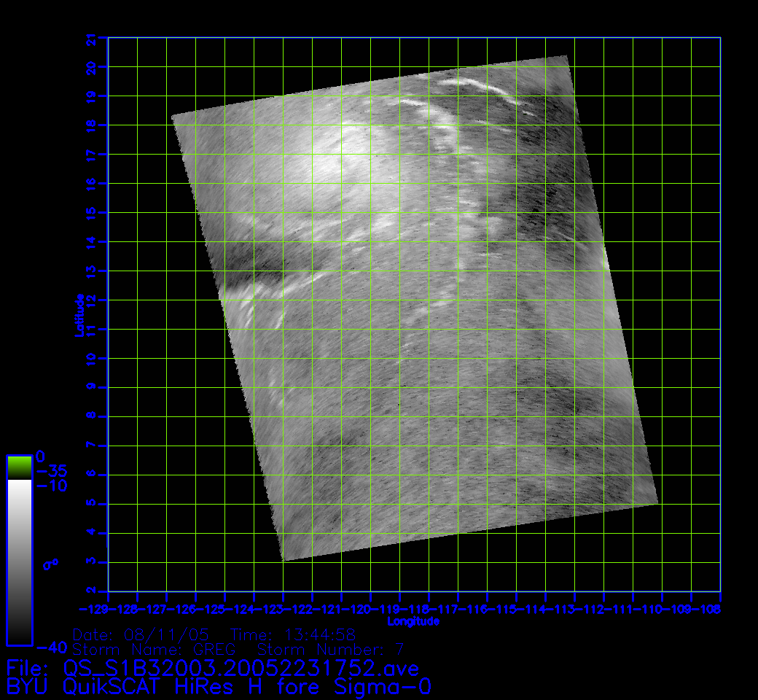Click the white top of the grayscale bar
The height and width of the screenshot is (700, 758).
pos(19,490)
